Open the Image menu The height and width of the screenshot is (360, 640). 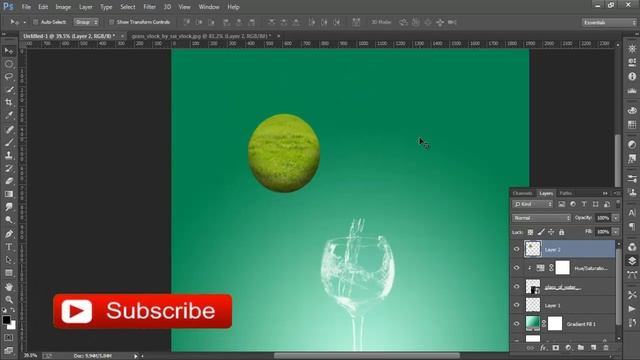[63, 7]
